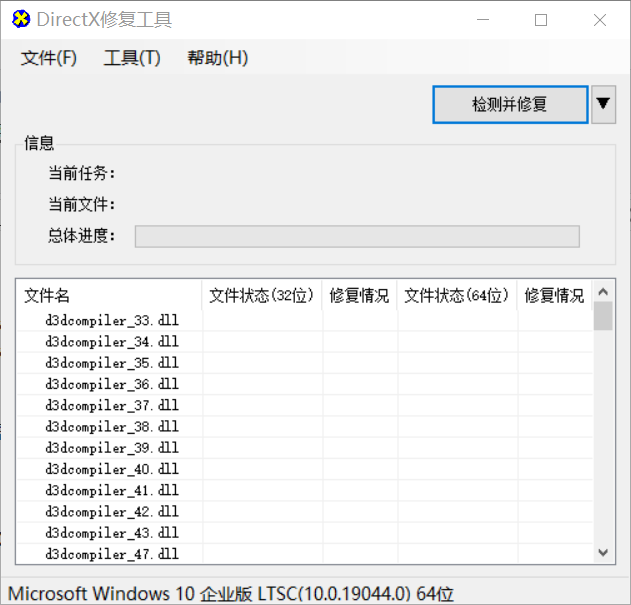Close the DirectX修复工具 window
Screen dimensions: 631x605
(x=600, y=20)
